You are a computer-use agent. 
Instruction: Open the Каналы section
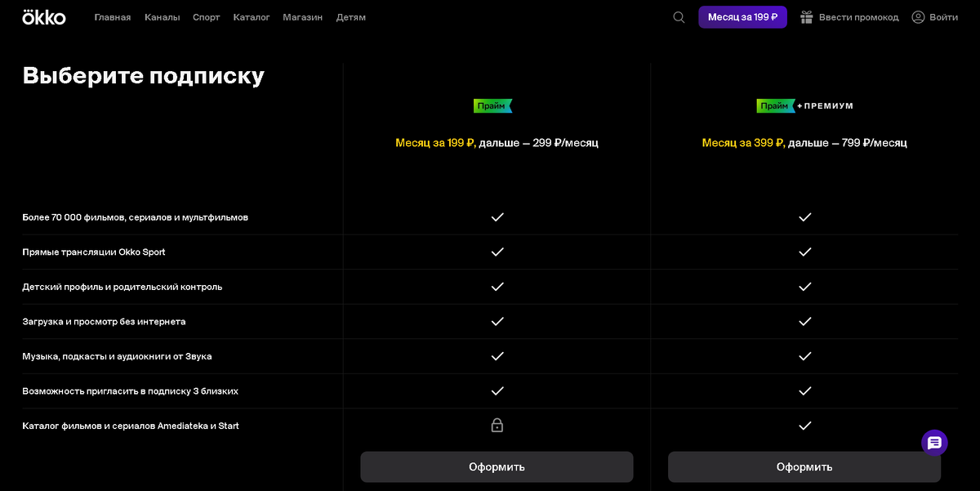coord(163,17)
